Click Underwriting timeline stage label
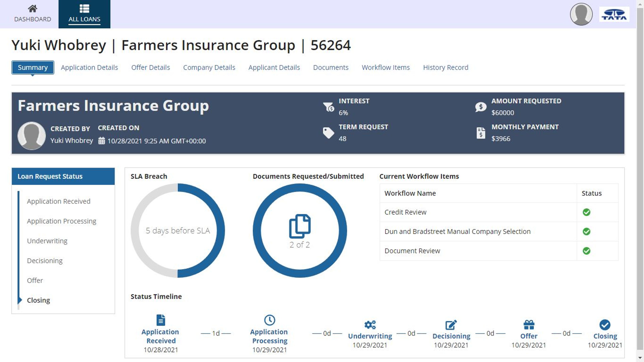This screenshot has width=644, height=362. (370, 336)
